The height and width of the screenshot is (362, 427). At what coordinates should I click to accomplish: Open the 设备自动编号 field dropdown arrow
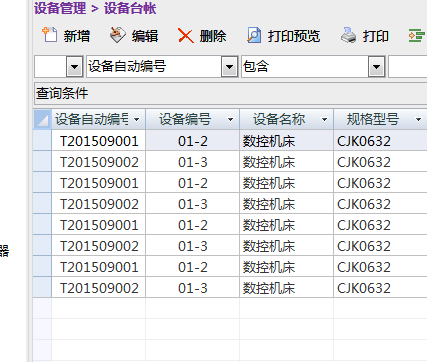tap(229, 67)
